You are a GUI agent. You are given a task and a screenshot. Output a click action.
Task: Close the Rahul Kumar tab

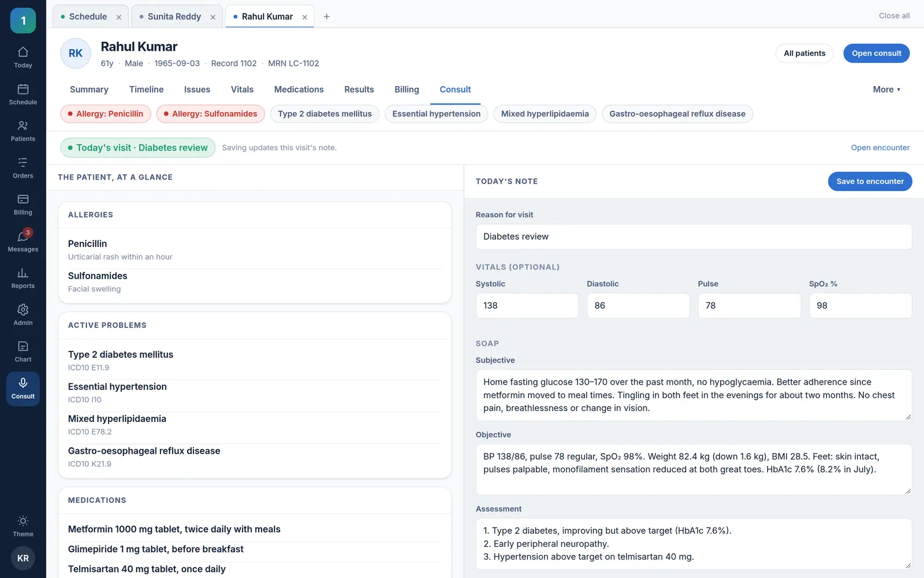pyautogui.click(x=304, y=17)
